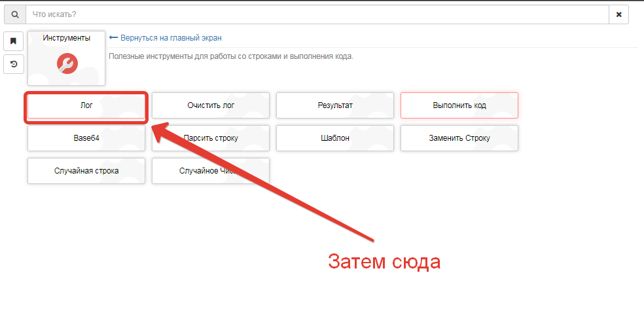Screen dimensions: 644x313
Task: Click the 'Очистить лог' button
Action: [211, 105]
